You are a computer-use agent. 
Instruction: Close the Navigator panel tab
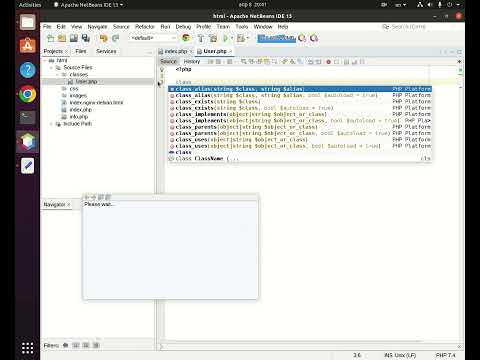tap(69, 205)
